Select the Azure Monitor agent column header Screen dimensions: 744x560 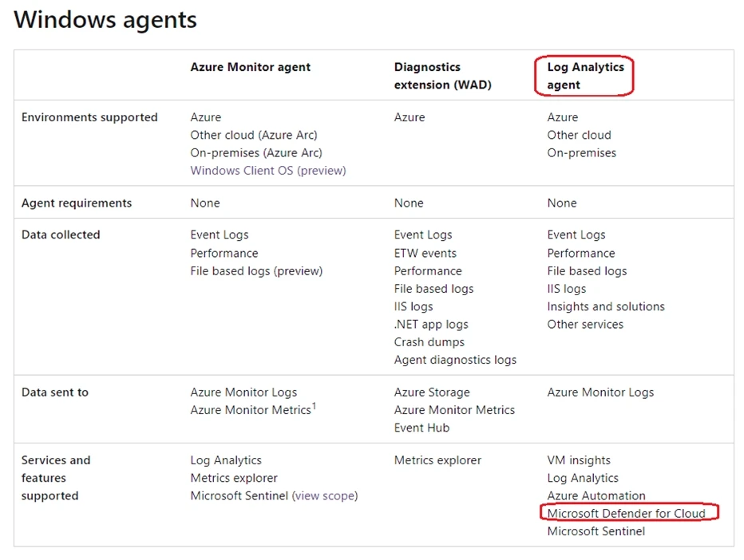(250, 68)
